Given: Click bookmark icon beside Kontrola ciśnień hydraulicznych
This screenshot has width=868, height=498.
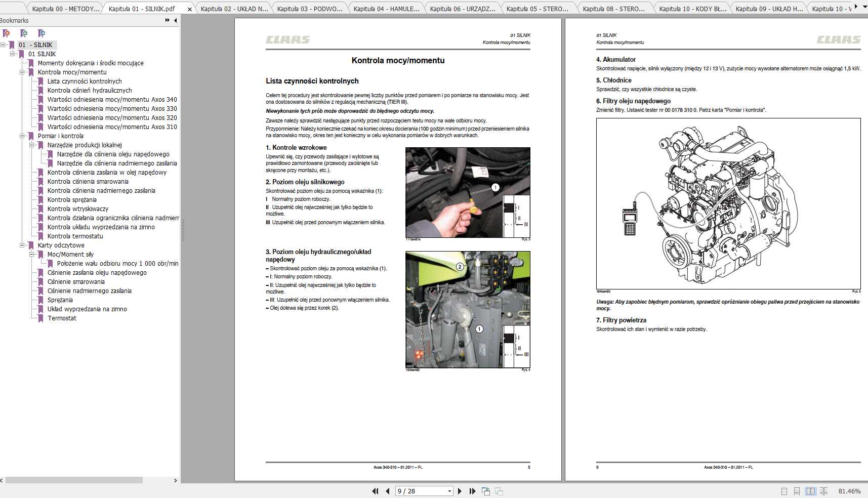Looking at the screenshot, I should tap(41, 91).
